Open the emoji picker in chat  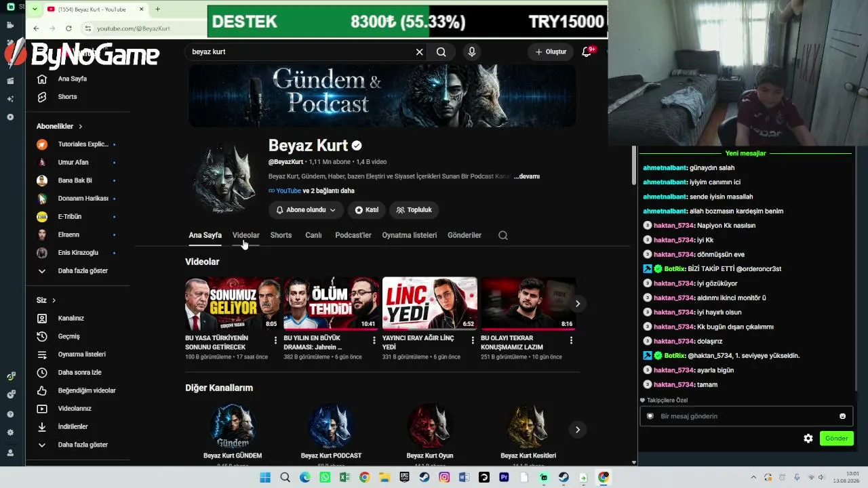point(843,416)
